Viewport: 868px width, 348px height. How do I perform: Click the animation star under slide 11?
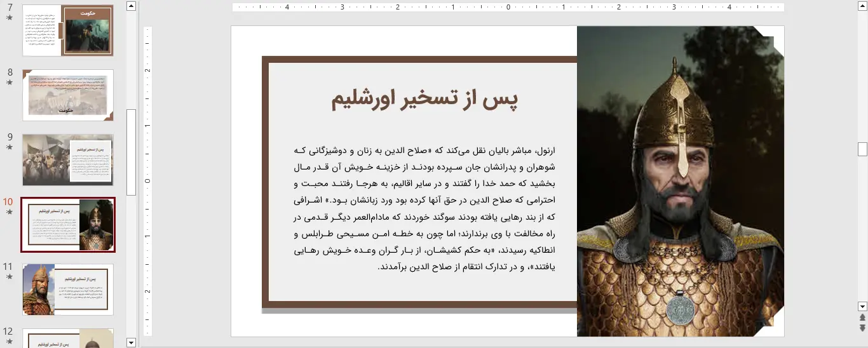[x=9, y=276]
